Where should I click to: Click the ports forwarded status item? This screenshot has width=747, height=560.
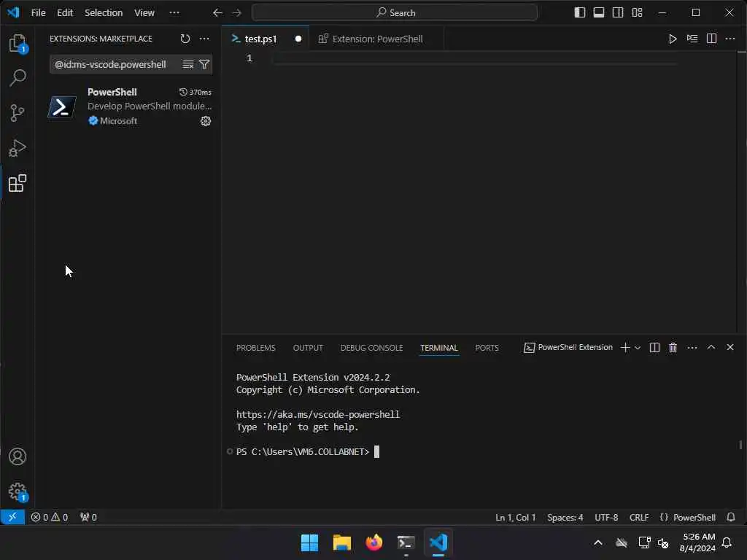click(x=88, y=517)
